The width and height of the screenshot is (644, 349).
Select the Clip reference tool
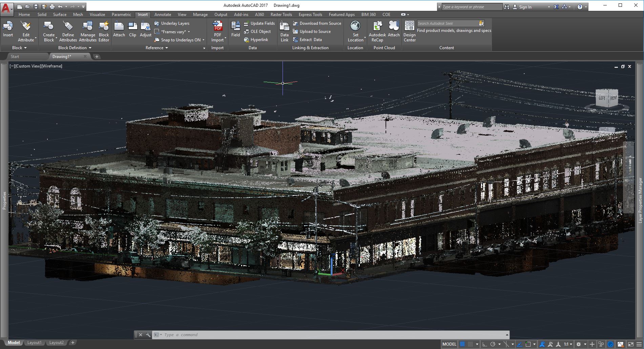pos(132,29)
